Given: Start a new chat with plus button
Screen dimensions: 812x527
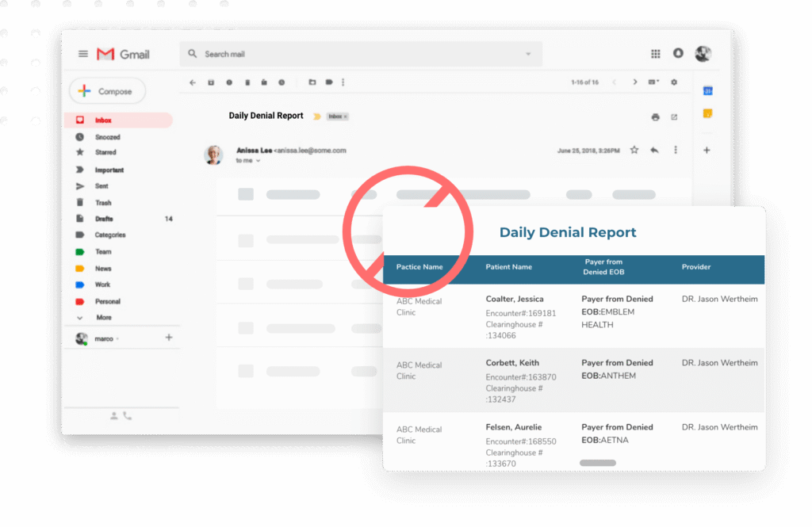Looking at the screenshot, I should pos(169,338).
